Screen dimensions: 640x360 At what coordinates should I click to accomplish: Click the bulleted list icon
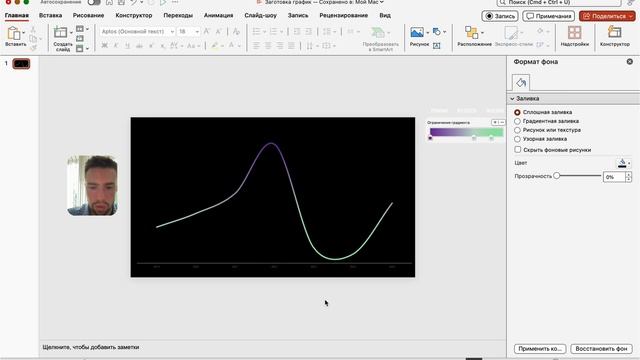click(256, 31)
